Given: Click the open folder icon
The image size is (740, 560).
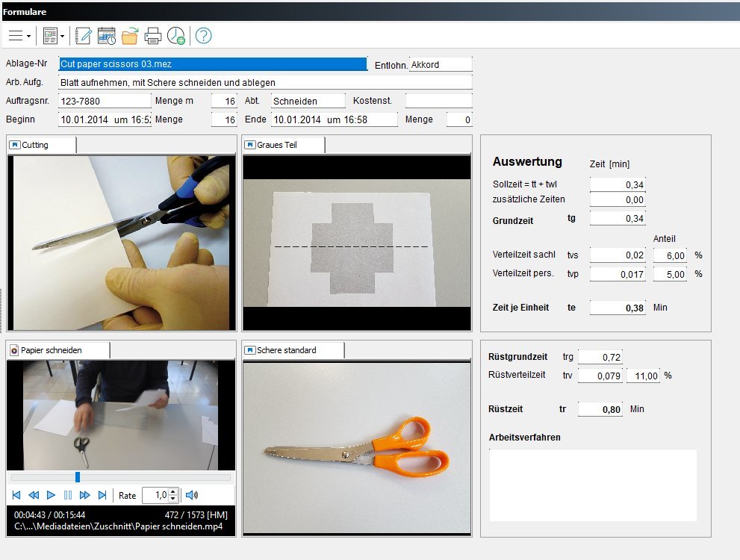Looking at the screenshot, I should [x=129, y=35].
